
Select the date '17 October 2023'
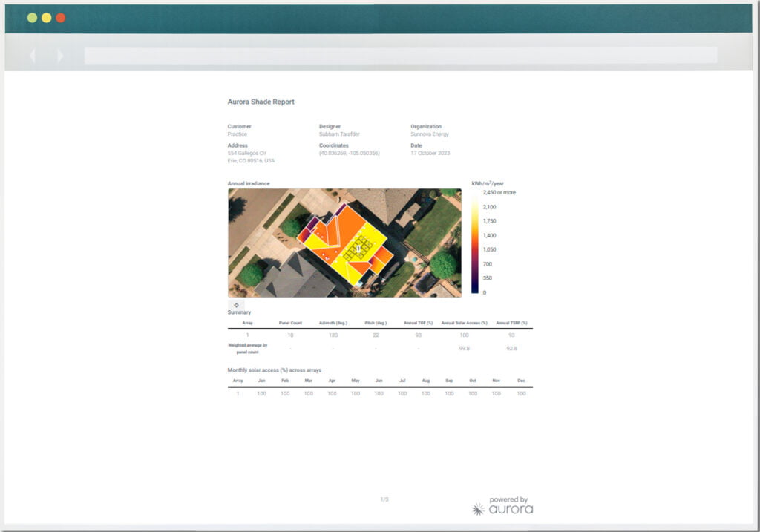[430, 153]
